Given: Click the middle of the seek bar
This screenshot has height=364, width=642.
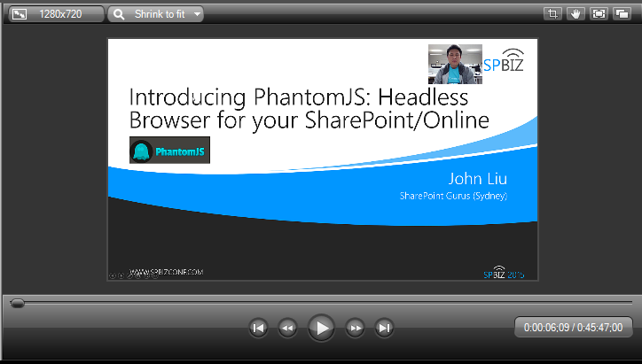Looking at the screenshot, I should (x=321, y=303).
